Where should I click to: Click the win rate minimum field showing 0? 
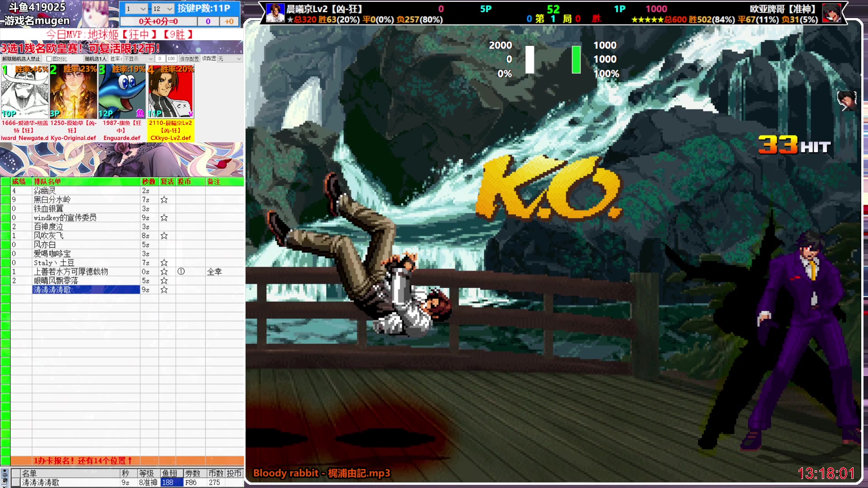(160, 59)
